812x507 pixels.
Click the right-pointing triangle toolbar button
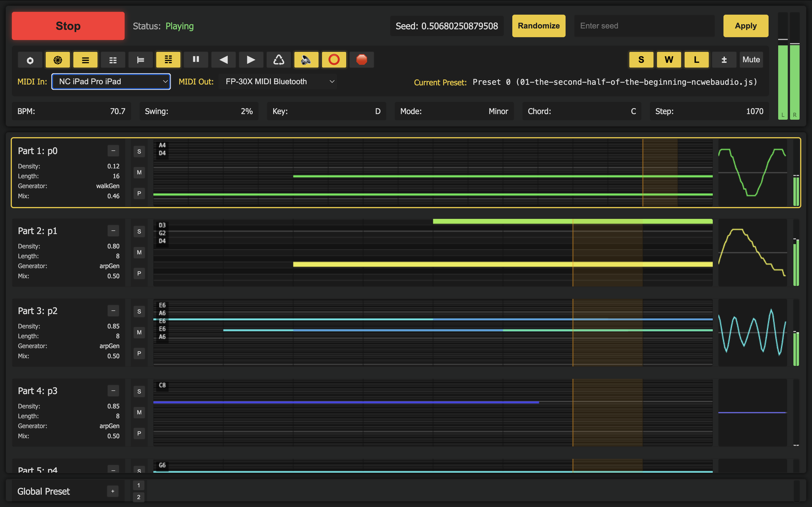click(251, 60)
